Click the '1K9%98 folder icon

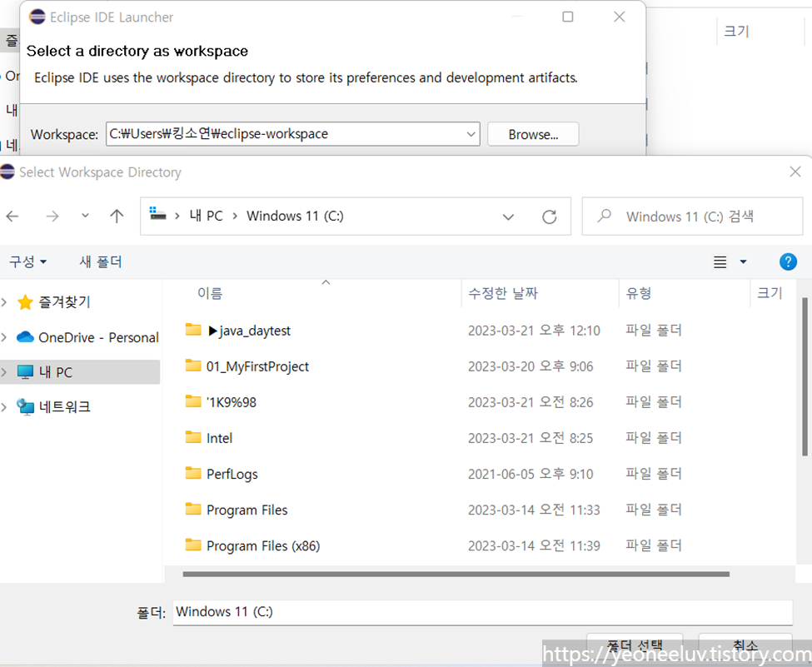click(x=193, y=401)
